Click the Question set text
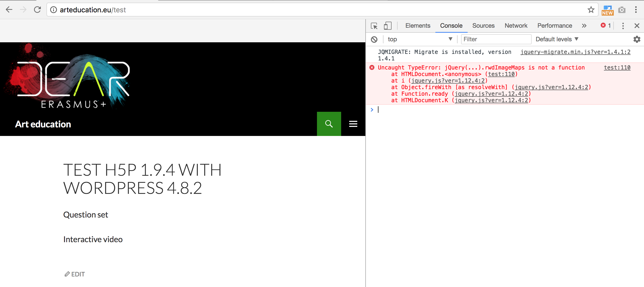The image size is (644, 287). click(86, 215)
